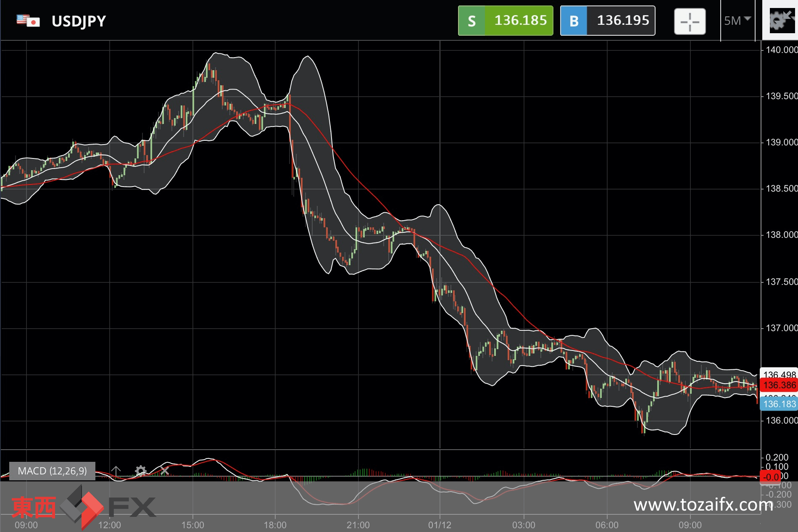Click the blue B buy icon
Image resolution: width=798 pixels, height=532 pixels.
[x=574, y=21]
